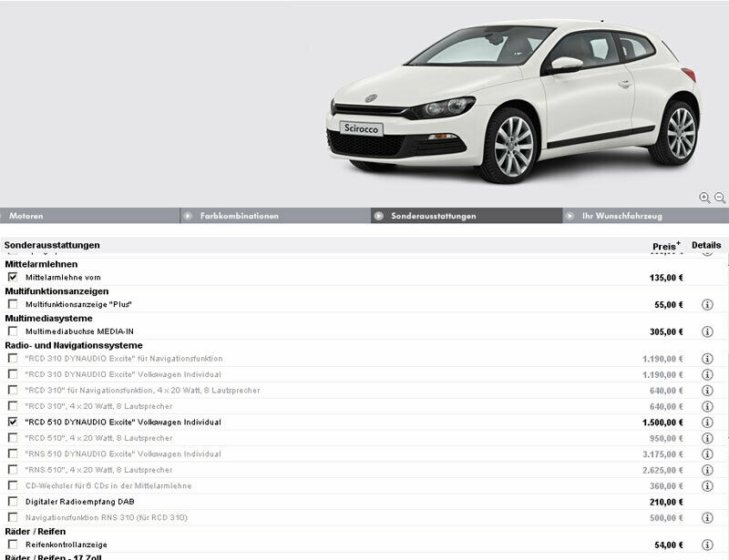Open info for CD-Wechsler für 6 CDs
This screenshot has height=560, width=729.
(x=706, y=485)
